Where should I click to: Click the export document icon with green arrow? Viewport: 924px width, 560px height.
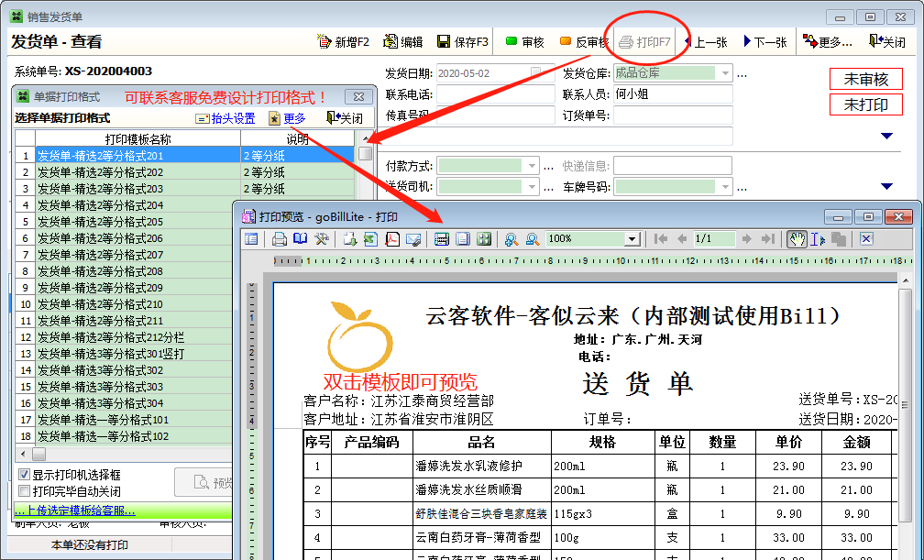coord(350,238)
